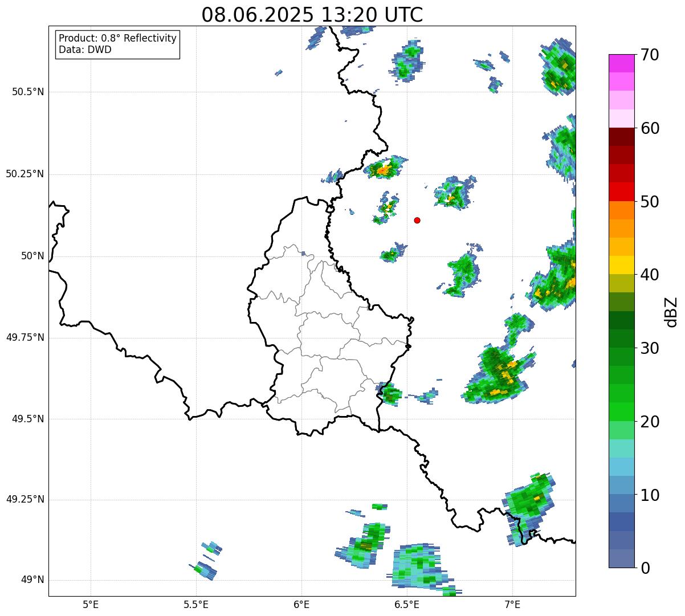
Task: Click the 6.5°E longitude label
Action: (x=407, y=604)
